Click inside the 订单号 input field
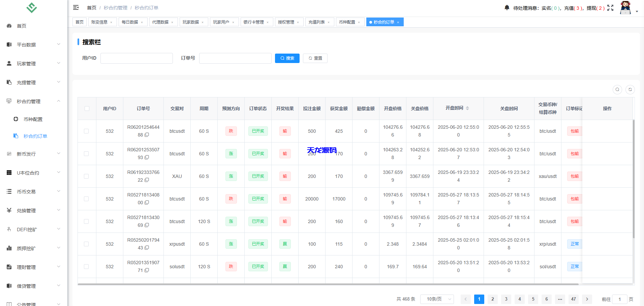This screenshot has height=306, width=644. [235, 58]
